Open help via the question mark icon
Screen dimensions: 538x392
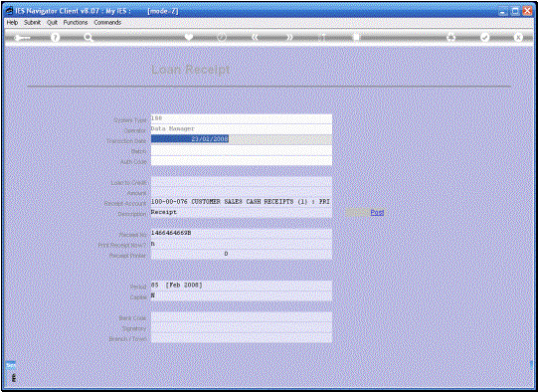coord(55,37)
